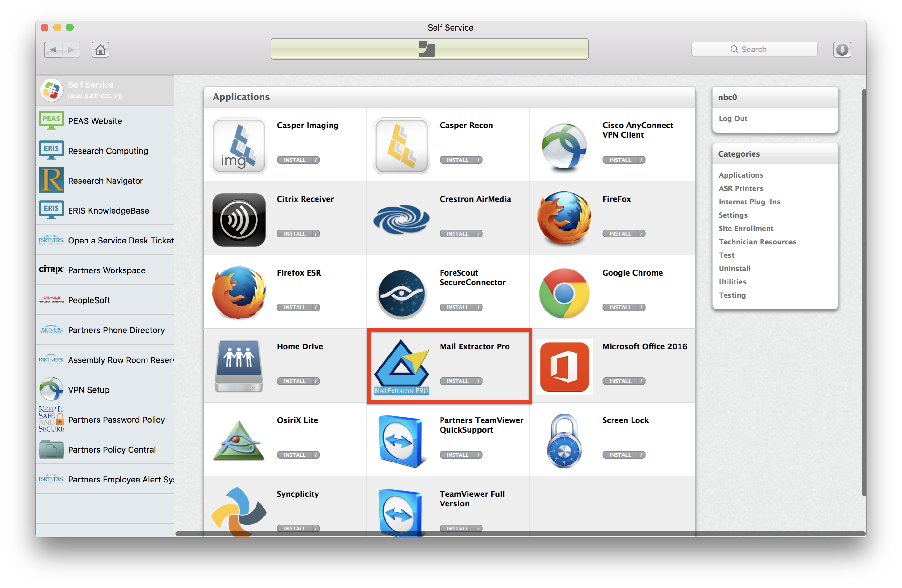Open the downloads arrow button
902x588 pixels.
point(842,50)
